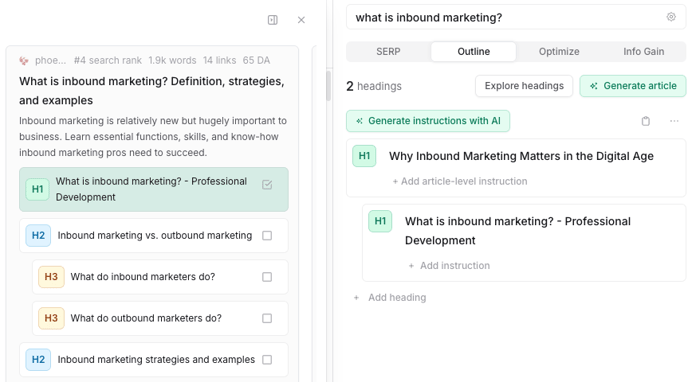Image resolution: width=688 pixels, height=382 pixels.
Task: Click plus icon beside Add instruction
Action: click(x=411, y=266)
